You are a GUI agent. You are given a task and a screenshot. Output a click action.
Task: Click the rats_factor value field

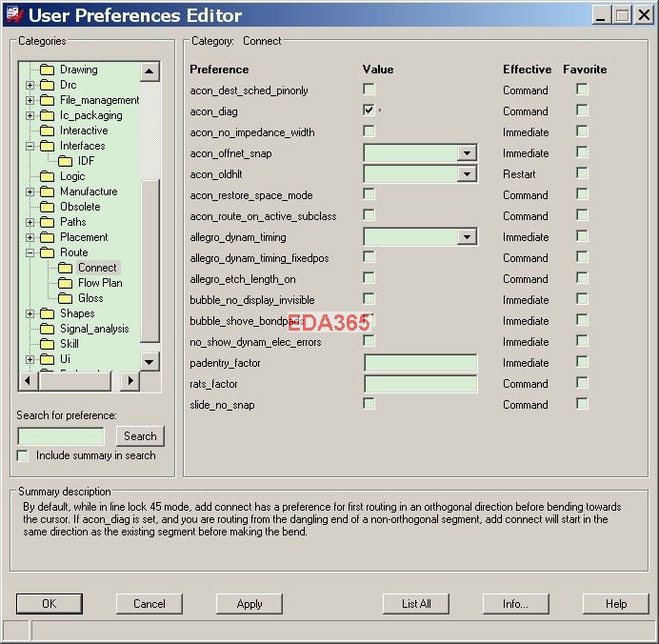(x=420, y=384)
